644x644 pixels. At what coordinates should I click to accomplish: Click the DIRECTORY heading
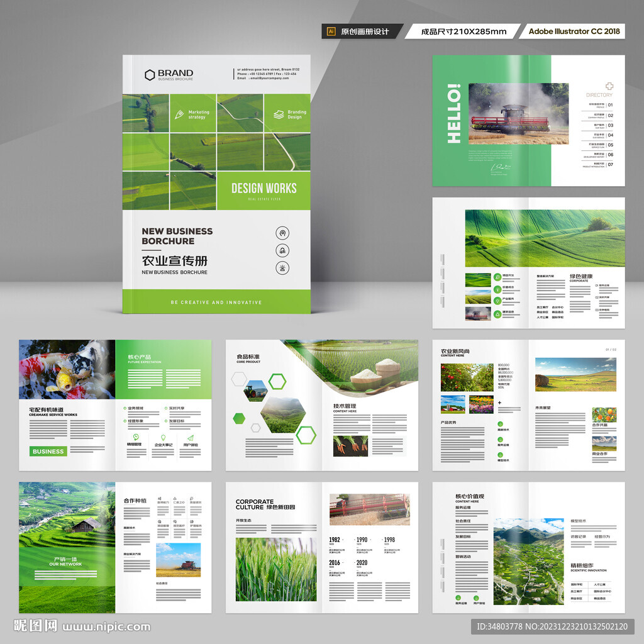[599, 95]
